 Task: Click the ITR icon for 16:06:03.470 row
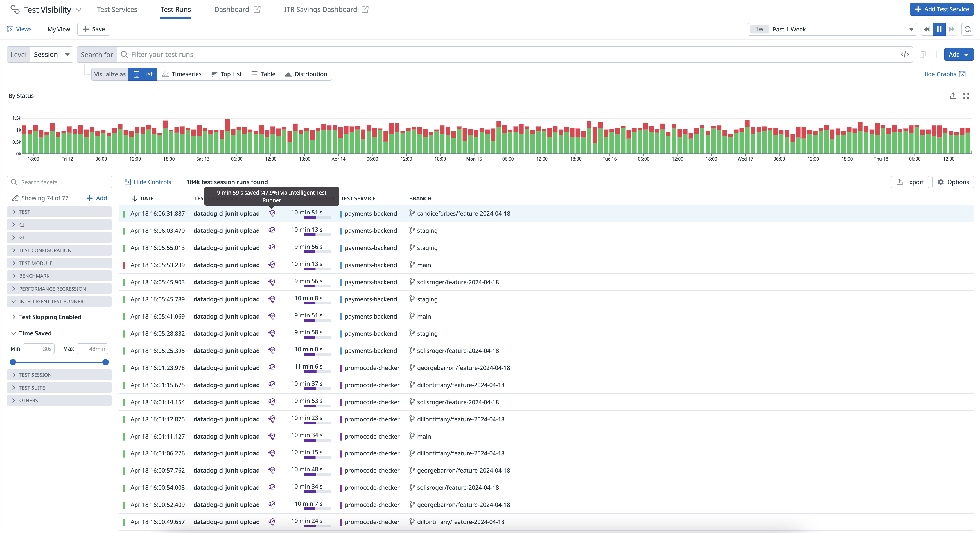pos(272,231)
